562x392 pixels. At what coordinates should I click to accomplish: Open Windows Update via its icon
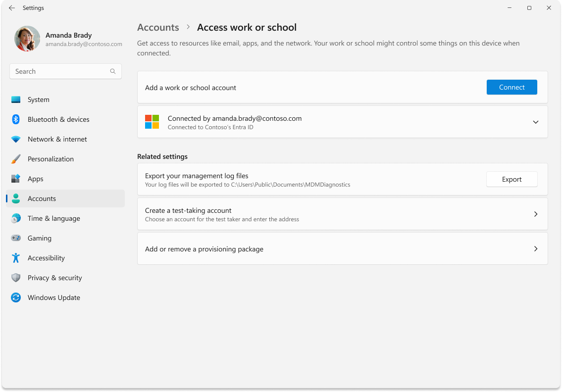point(16,297)
